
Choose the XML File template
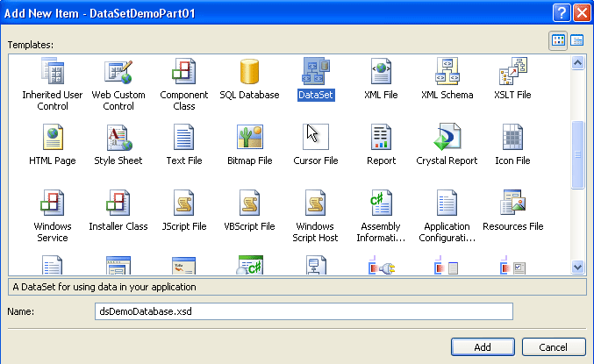pyautogui.click(x=381, y=79)
